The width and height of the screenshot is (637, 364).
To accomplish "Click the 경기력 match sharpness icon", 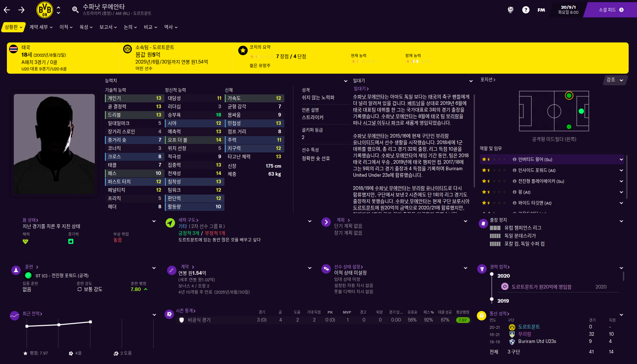I will [x=71, y=241].
